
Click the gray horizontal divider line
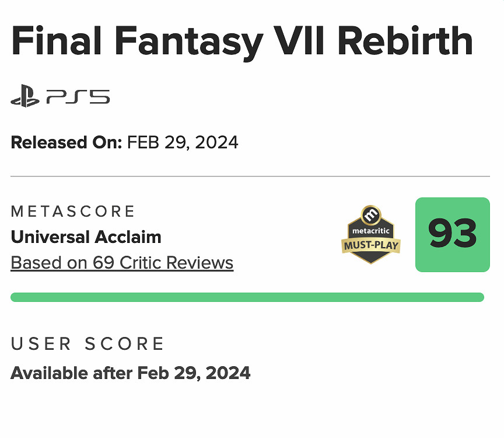pyautogui.click(x=250, y=176)
